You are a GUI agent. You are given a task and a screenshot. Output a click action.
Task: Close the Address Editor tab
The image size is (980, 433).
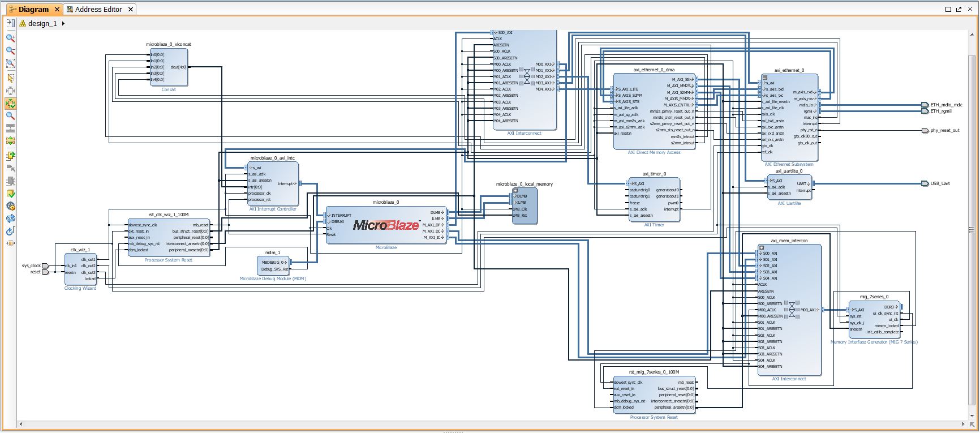pos(131,10)
